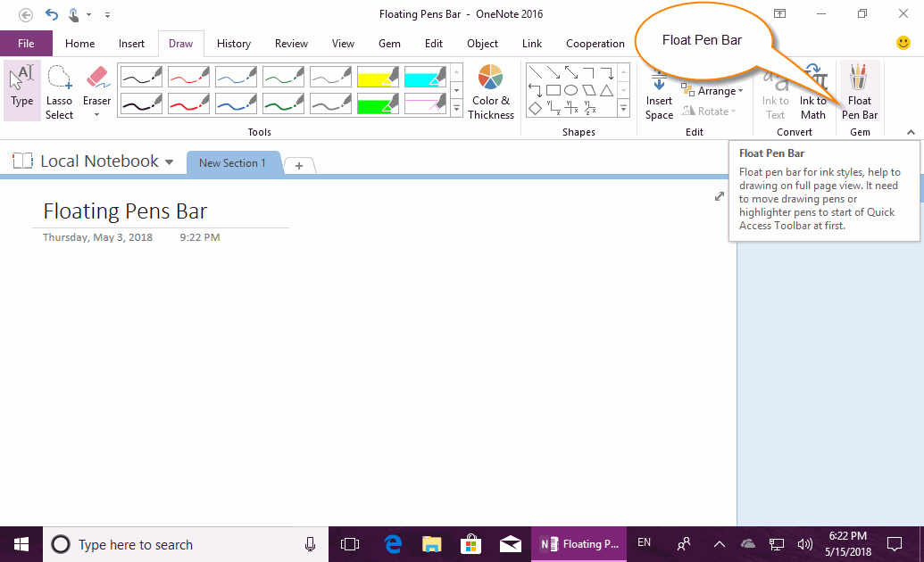Image resolution: width=924 pixels, height=562 pixels.
Task: Pick the triangle shape
Action: [607, 90]
